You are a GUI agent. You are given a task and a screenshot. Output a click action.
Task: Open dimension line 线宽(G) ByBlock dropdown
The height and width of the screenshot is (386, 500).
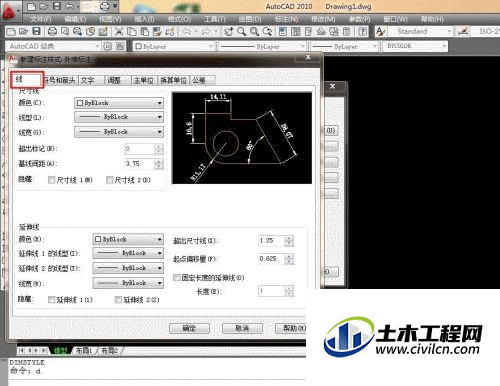point(119,132)
